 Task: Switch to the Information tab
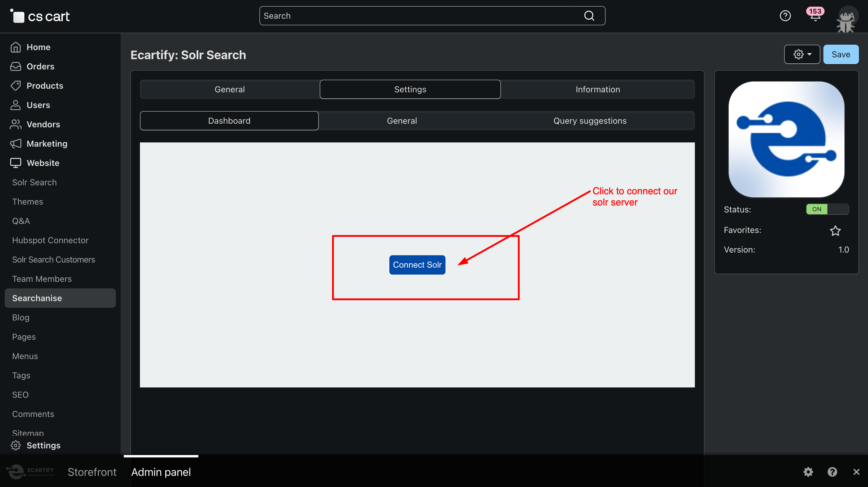(597, 89)
